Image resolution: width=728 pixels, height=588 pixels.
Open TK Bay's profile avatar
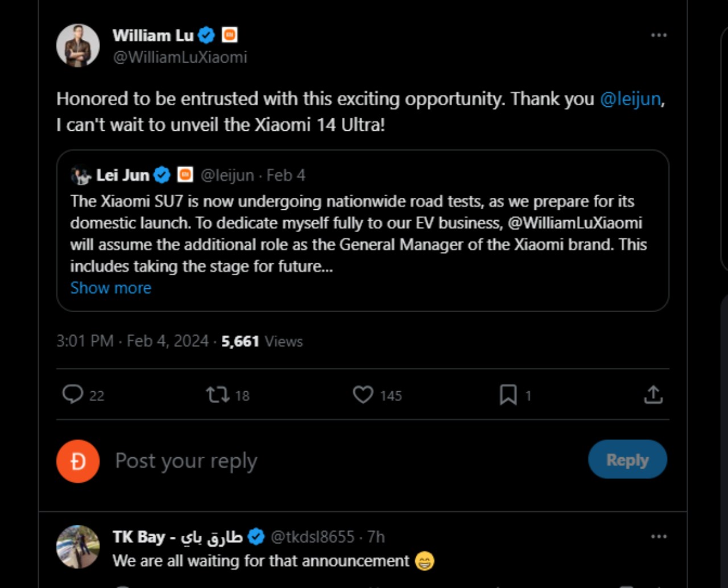coord(78,546)
